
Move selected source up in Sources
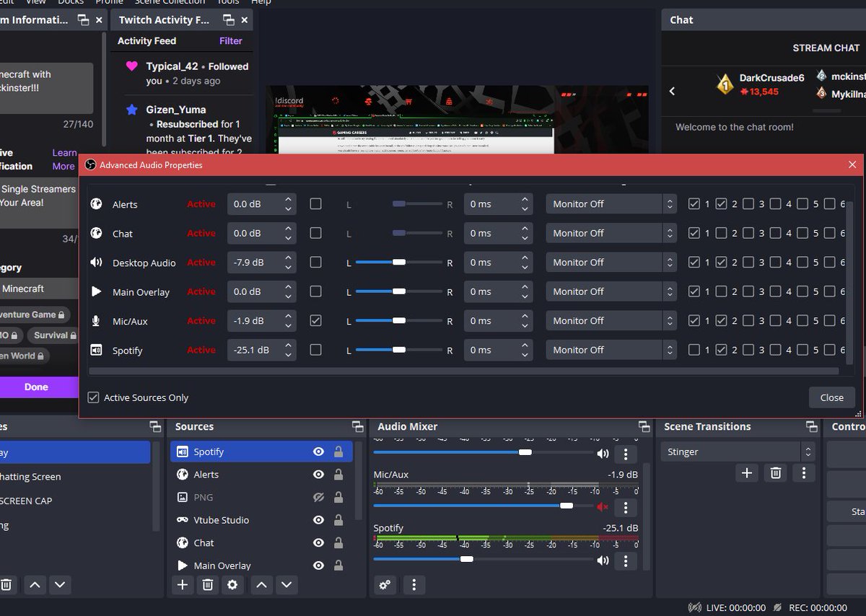[x=262, y=585]
